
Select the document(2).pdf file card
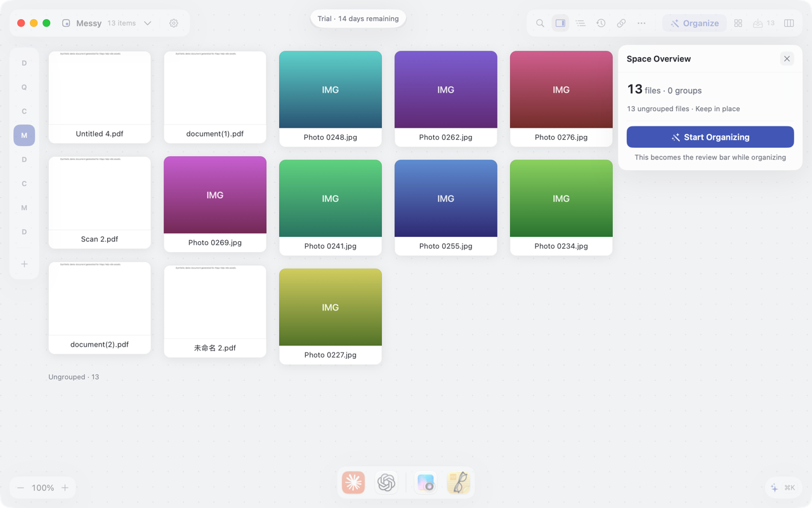[x=100, y=308]
